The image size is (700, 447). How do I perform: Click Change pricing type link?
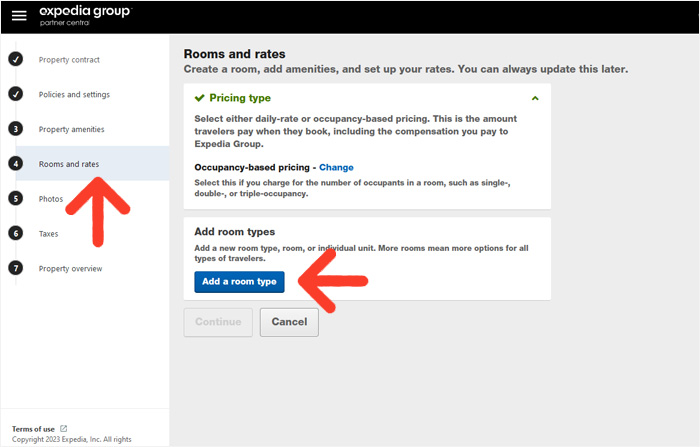[336, 167]
